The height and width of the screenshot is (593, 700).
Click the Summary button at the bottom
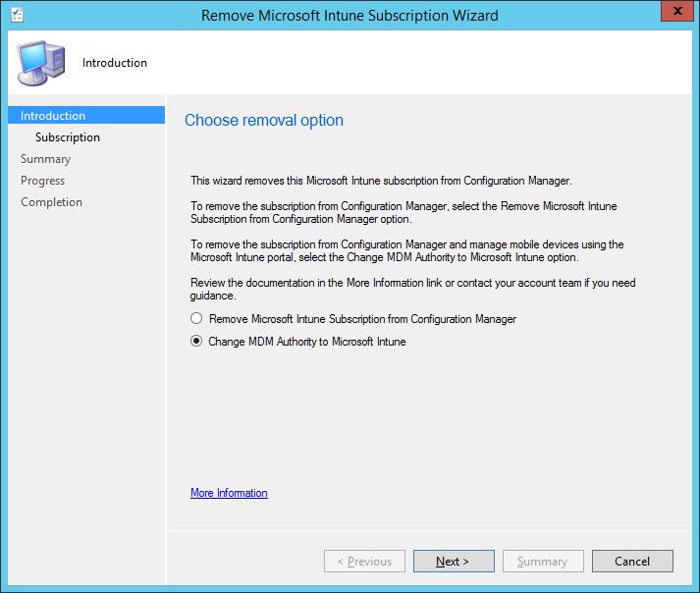click(x=543, y=561)
